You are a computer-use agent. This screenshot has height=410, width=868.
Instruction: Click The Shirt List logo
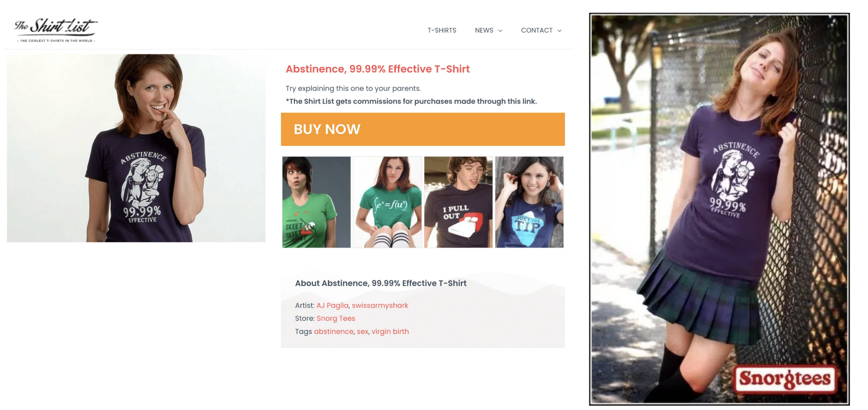point(56,30)
